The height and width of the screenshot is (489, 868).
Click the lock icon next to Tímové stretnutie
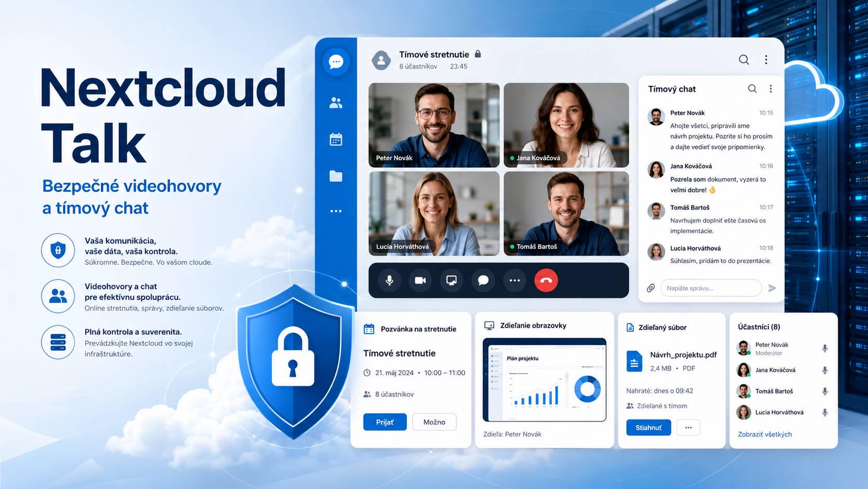pyautogui.click(x=478, y=54)
